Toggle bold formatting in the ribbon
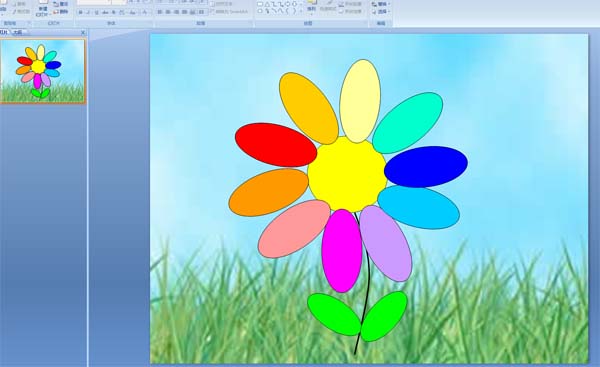 [80, 12]
